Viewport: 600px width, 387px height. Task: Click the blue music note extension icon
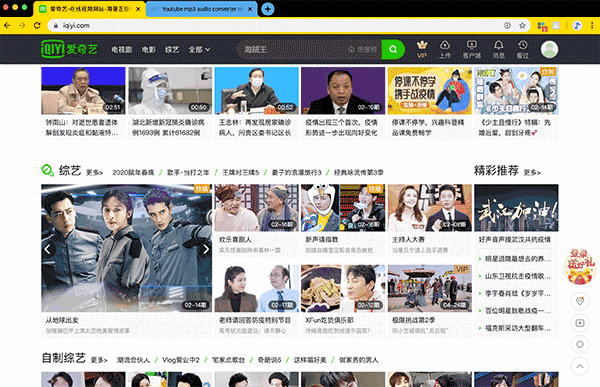577,26
